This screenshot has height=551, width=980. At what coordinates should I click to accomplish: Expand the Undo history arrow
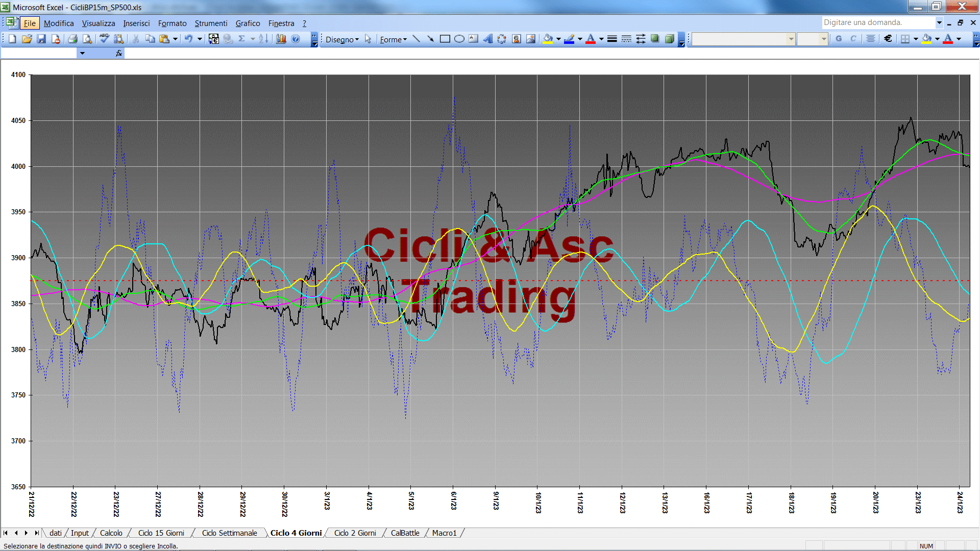pyautogui.click(x=200, y=39)
